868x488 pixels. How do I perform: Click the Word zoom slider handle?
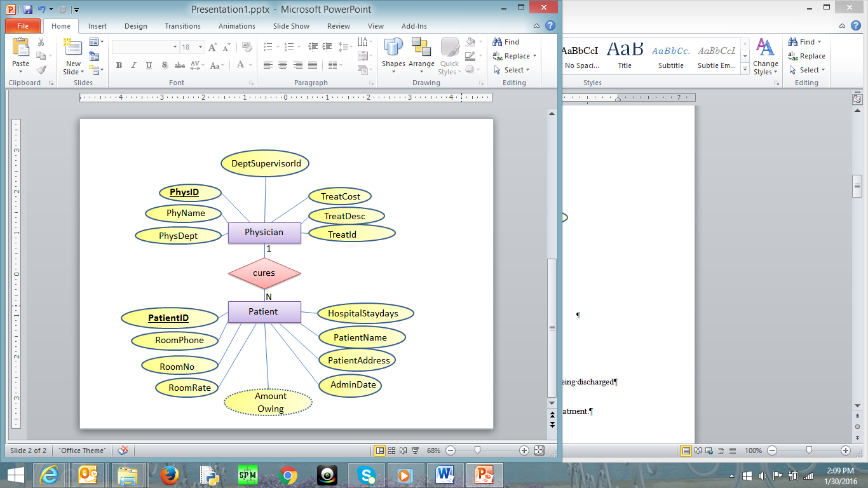pyautogui.click(x=808, y=451)
